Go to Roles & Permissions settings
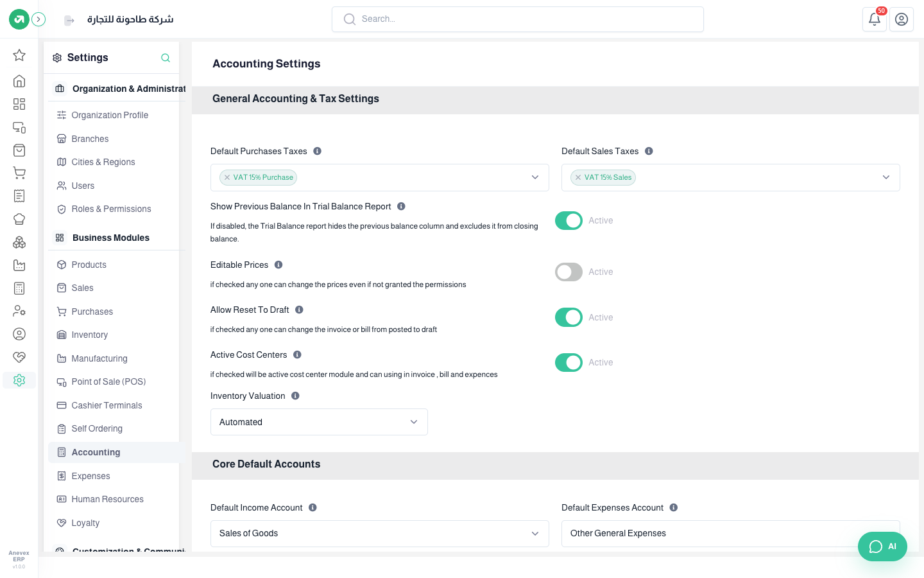The height and width of the screenshot is (578, 924). (x=111, y=209)
